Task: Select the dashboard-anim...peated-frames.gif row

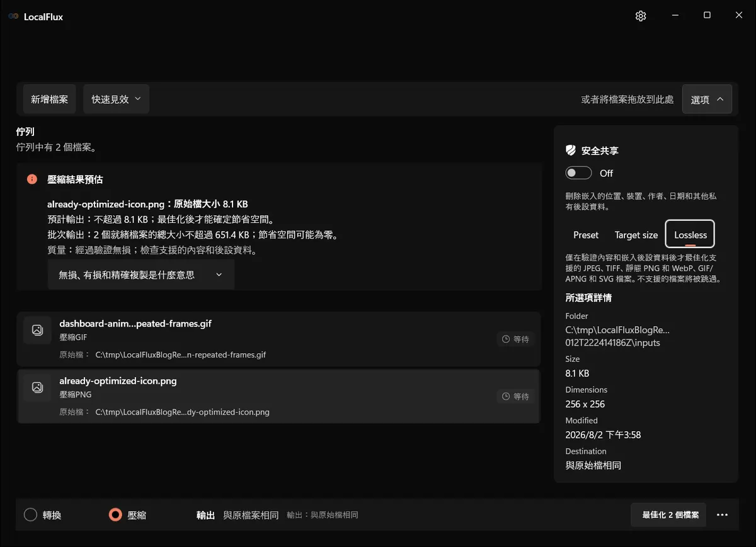Action: pyautogui.click(x=278, y=339)
